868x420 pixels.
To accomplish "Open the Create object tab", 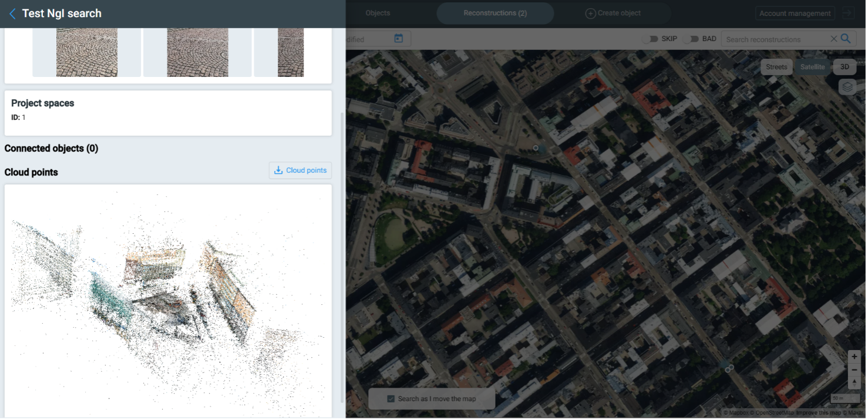I will click(613, 13).
